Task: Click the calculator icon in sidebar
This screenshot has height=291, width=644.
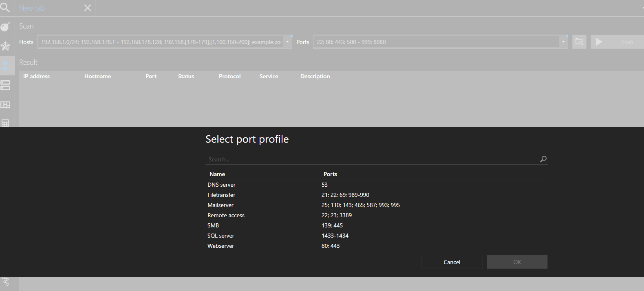Action: (x=5, y=123)
